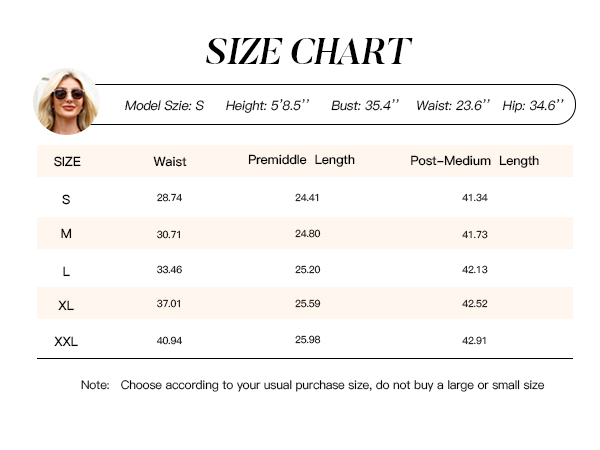
Task: Click Post-Medium Length value 42.91
Action: pos(474,341)
